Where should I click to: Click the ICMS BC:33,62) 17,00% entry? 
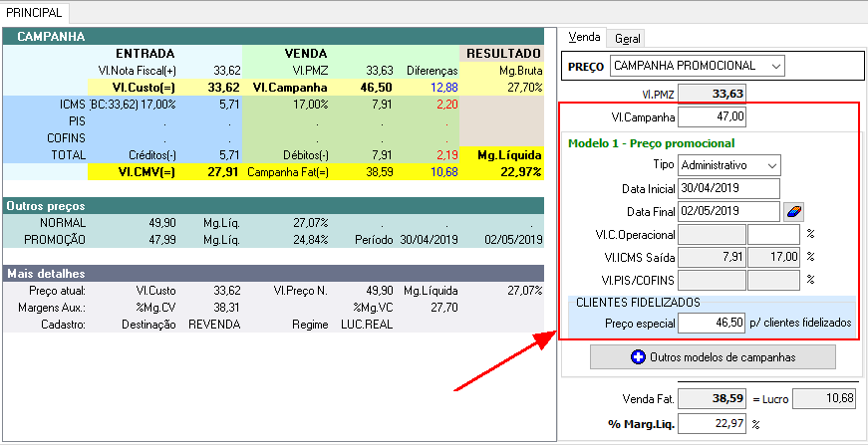(x=132, y=104)
